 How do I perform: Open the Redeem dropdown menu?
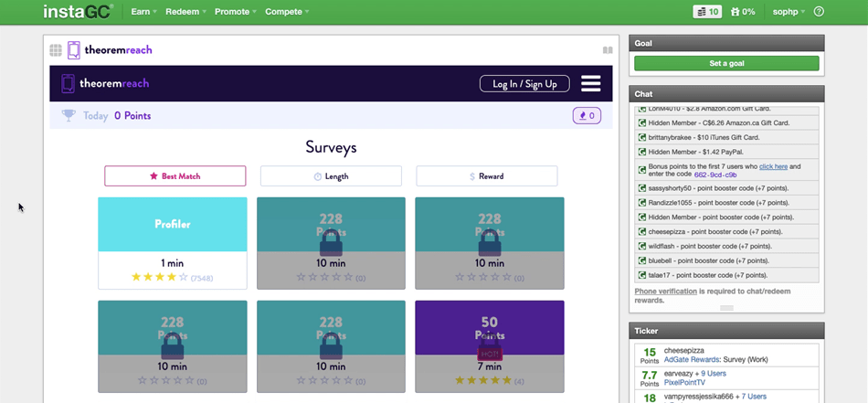[x=186, y=12]
